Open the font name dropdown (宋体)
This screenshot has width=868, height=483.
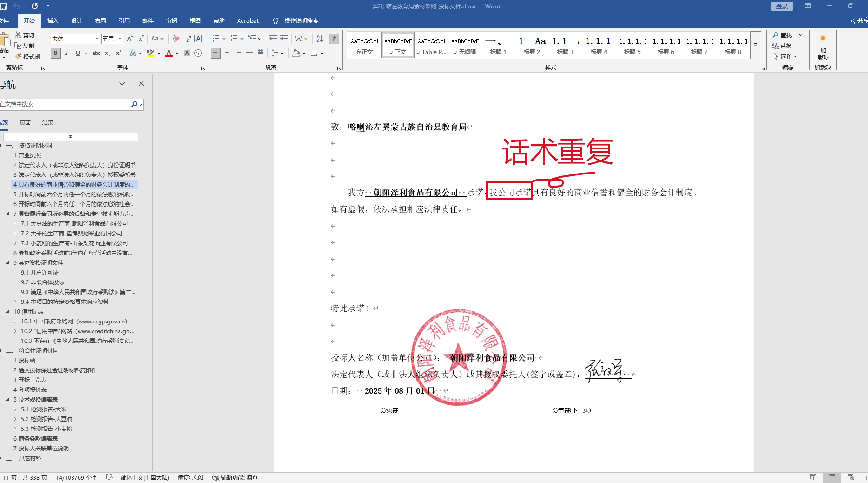[x=97, y=39]
